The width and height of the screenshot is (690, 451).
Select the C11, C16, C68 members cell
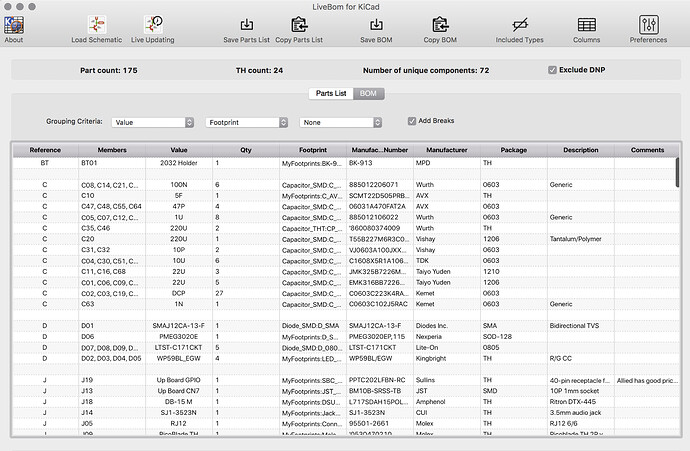(112, 271)
